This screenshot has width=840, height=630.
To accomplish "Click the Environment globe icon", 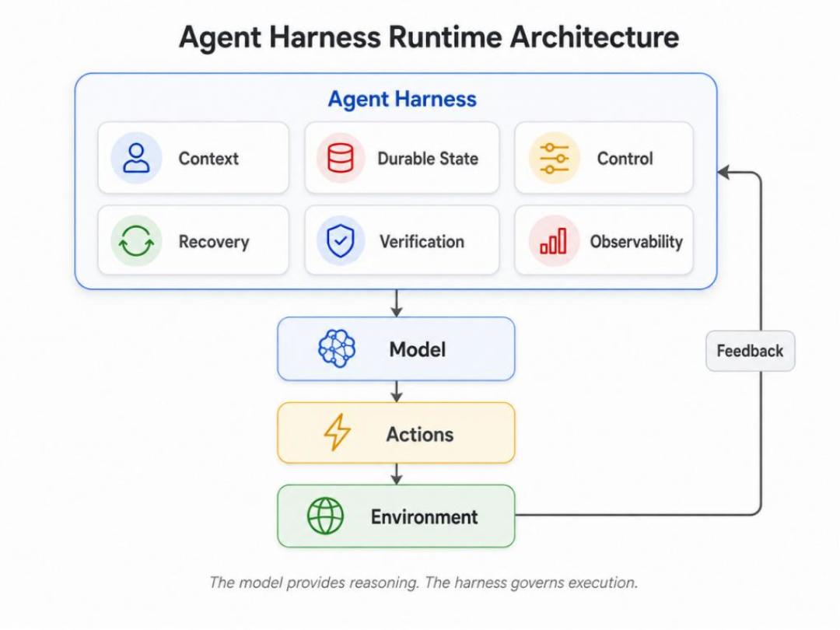I will point(325,516).
